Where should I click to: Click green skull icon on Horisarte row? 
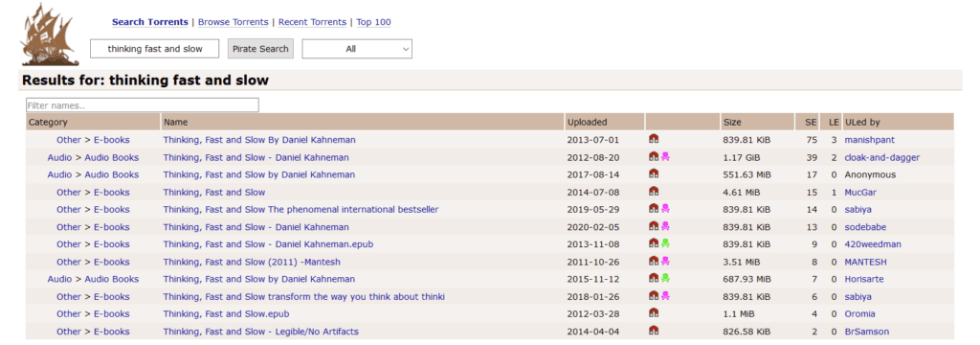(666, 279)
